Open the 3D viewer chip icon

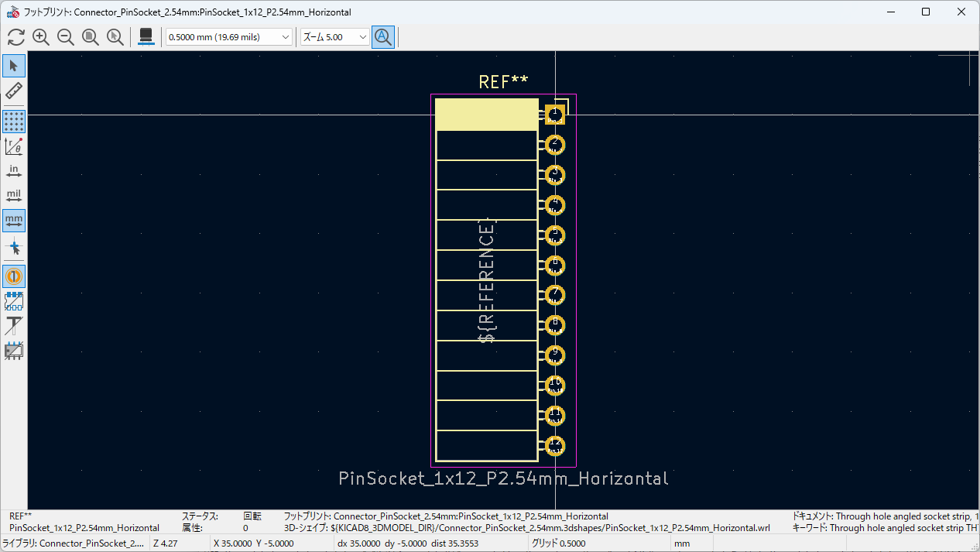coord(145,37)
